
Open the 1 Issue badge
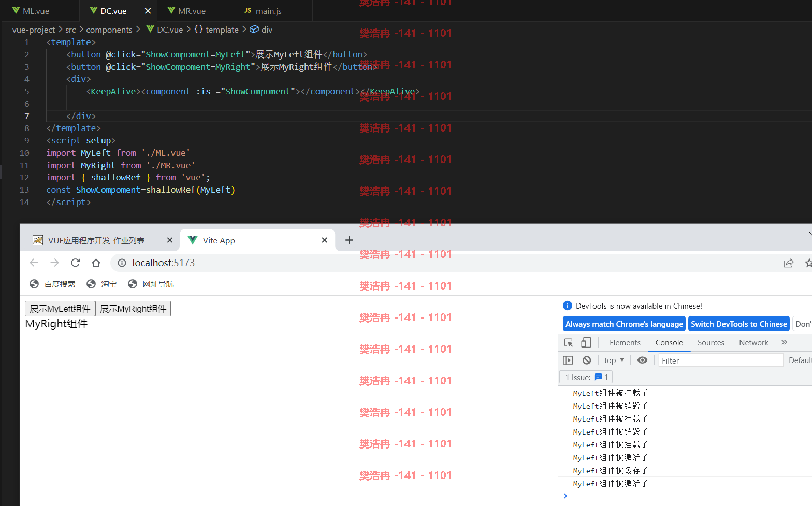point(586,377)
